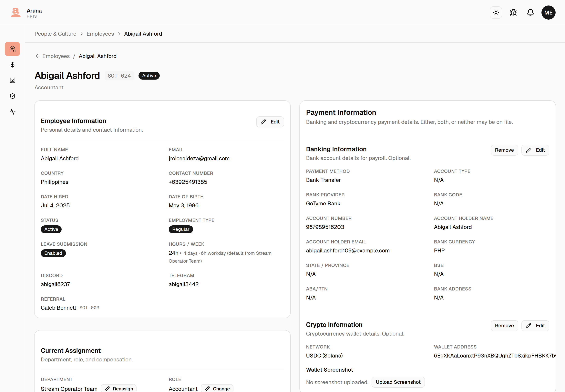Image resolution: width=565 pixels, height=392 pixels.
Task: Open the shield check sidebar icon
Action: point(12,96)
